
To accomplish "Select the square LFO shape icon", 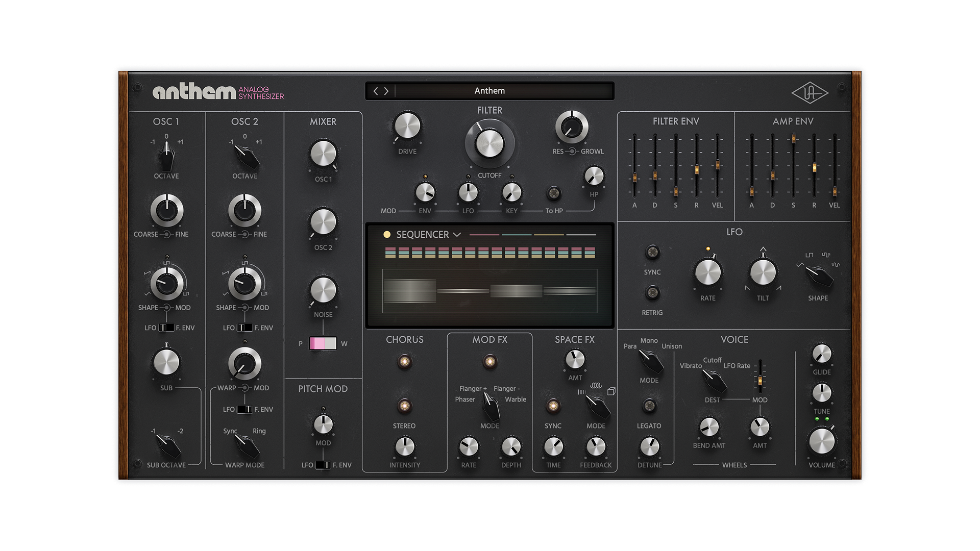I will [809, 255].
